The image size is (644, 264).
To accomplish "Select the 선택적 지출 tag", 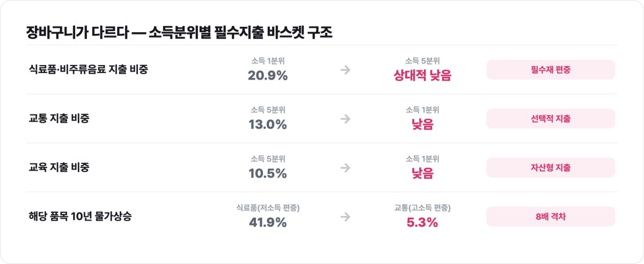I will [x=551, y=119].
